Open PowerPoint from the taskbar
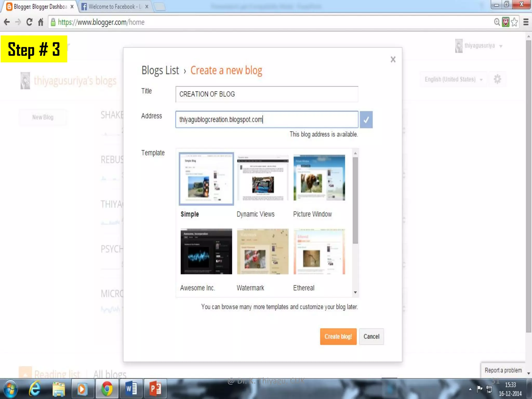Image resolution: width=532 pixels, height=399 pixels. click(x=155, y=389)
